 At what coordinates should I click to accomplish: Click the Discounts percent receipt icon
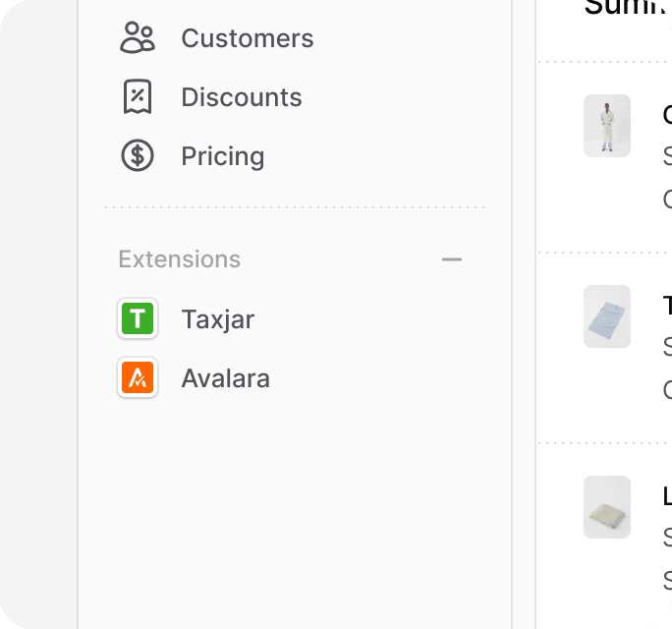pos(138,96)
